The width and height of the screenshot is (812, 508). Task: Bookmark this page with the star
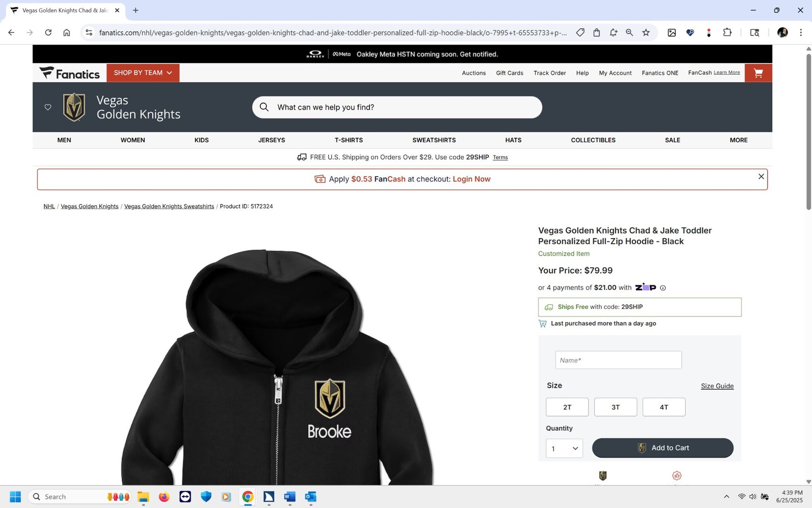[x=646, y=33]
